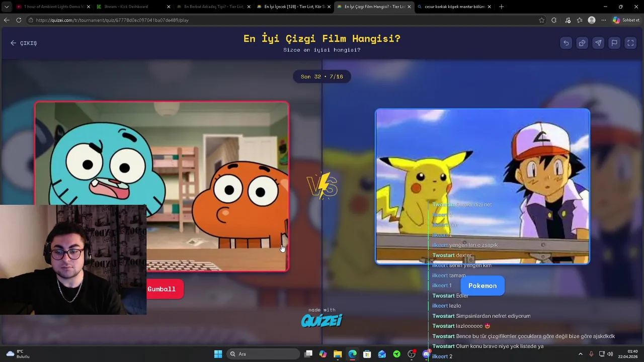Open browser settings three-dots menu
The height and width of the screenshot is (362, 644).
coord(604,20)
